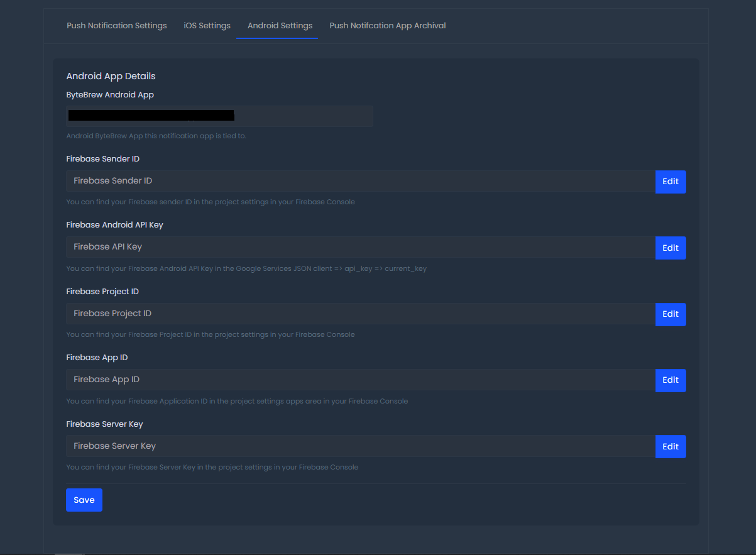Edit the Firebase App ID
This screenshot has width=756, height=555.
pyautogui.click(x=671, y=380)
